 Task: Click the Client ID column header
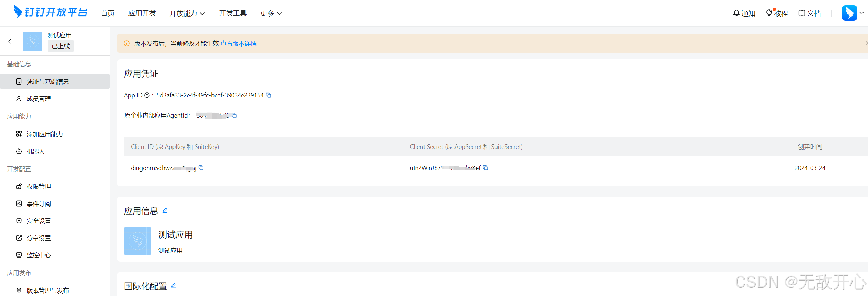coord(175,147)
